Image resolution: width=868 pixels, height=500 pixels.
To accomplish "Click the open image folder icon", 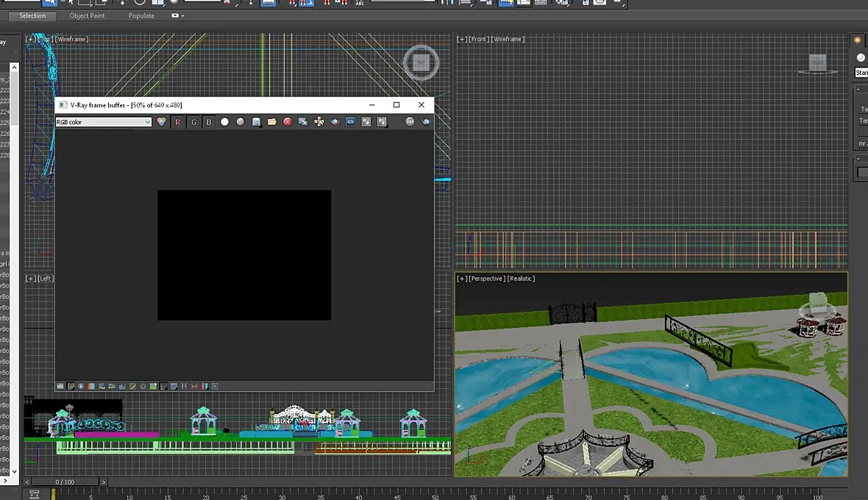I will coord(272,121).
